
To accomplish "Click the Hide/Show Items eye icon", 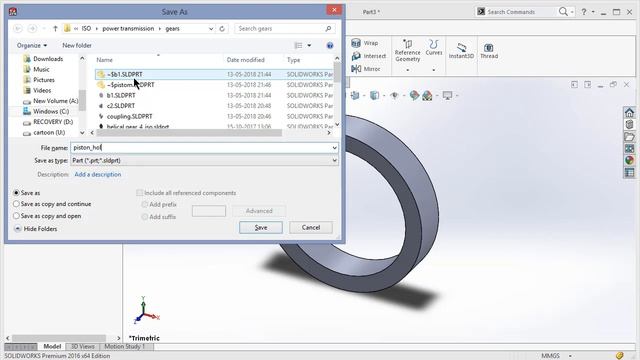I will [394, 96].
